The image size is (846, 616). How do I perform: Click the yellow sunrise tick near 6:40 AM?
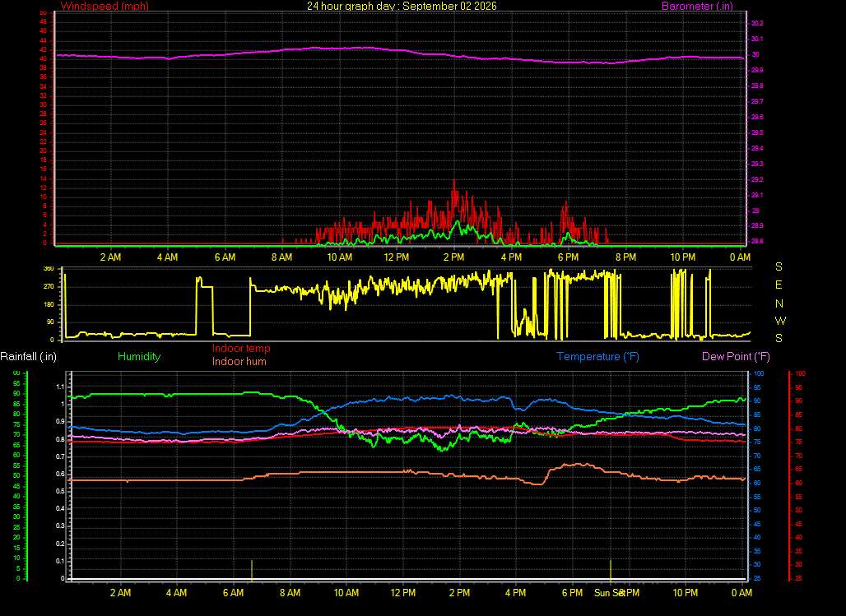pyautogui.click(x=252, y=570)
